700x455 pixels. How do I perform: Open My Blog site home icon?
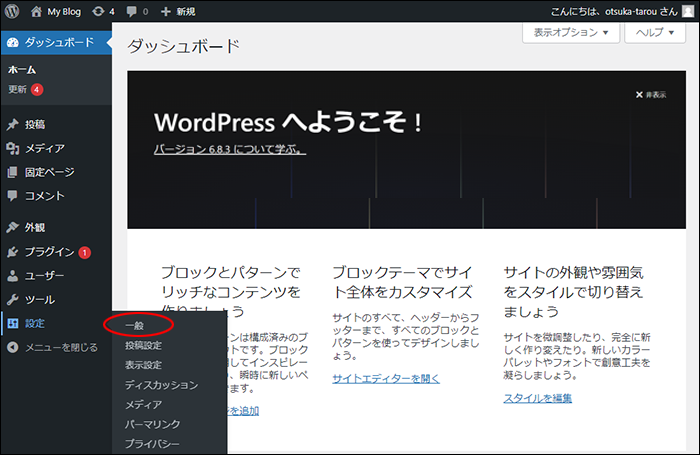pos(37,12)
